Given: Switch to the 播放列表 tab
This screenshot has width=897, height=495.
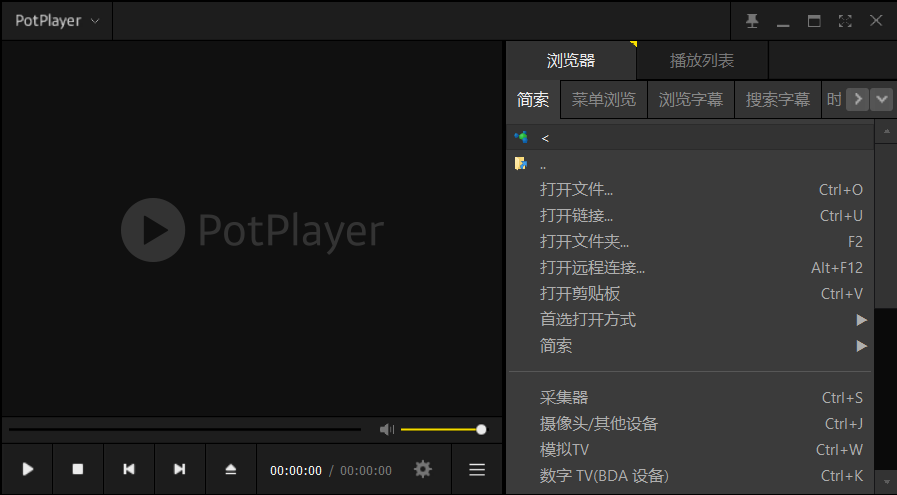Looking at the screenshot, I should point(702,61).
